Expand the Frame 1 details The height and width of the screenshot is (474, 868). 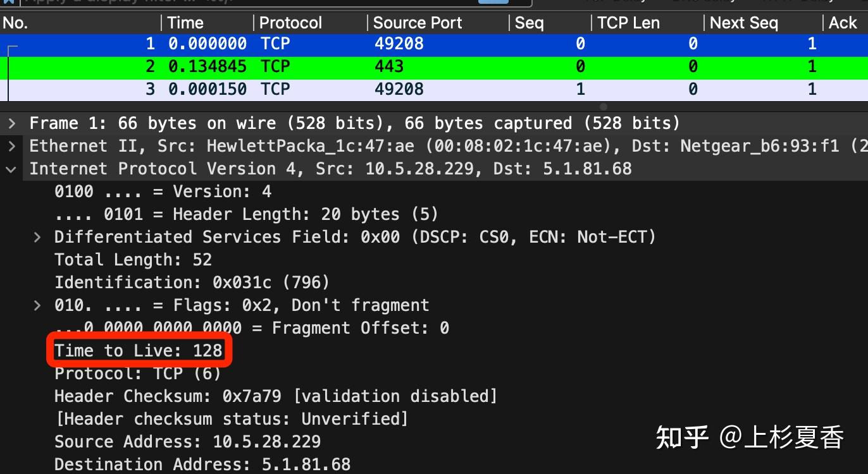point(11,123)
